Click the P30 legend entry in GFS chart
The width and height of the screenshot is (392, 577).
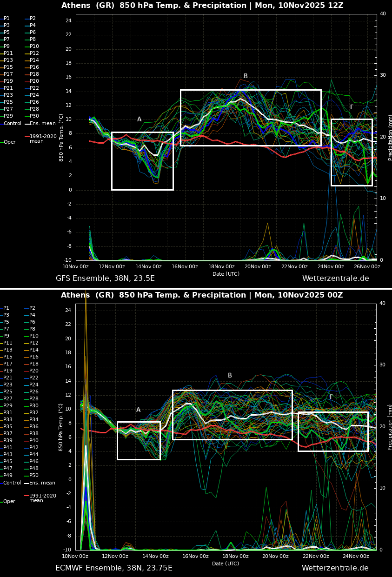(34, 116)
